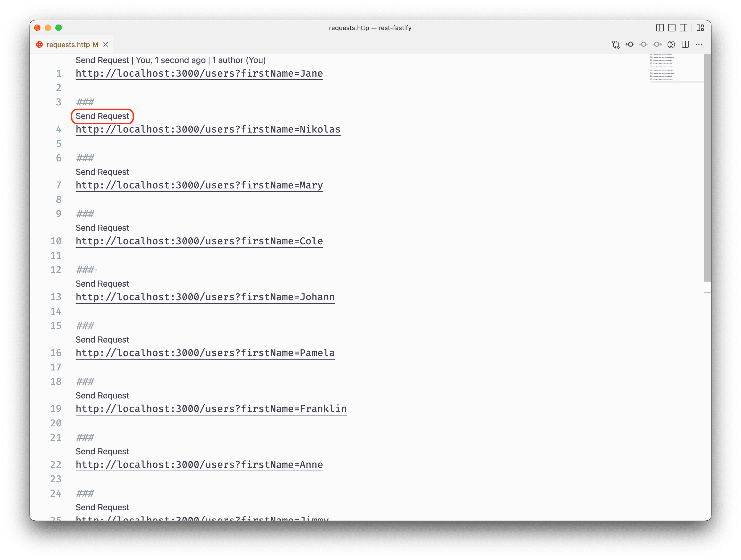The image size is (741, 560).
Task: Toggle the primary side bar
Action: tap(660, 28)
